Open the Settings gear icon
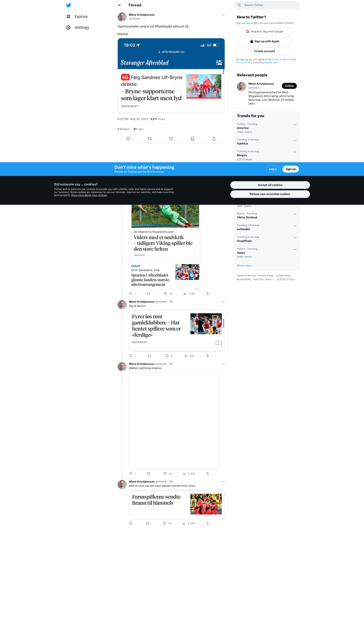This screenshot has height=636, width=364. [x=68, y=27]
